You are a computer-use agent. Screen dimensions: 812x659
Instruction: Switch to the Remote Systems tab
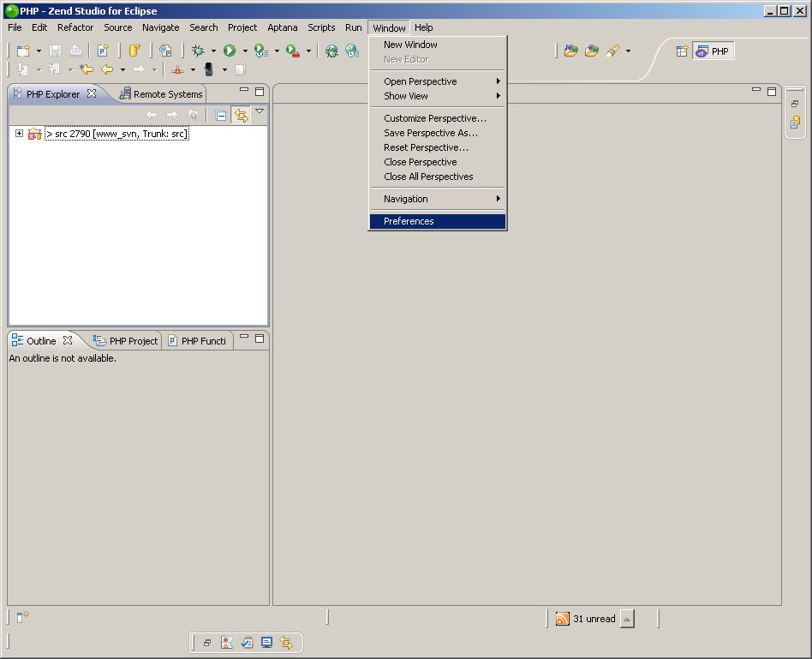point(162,94)
